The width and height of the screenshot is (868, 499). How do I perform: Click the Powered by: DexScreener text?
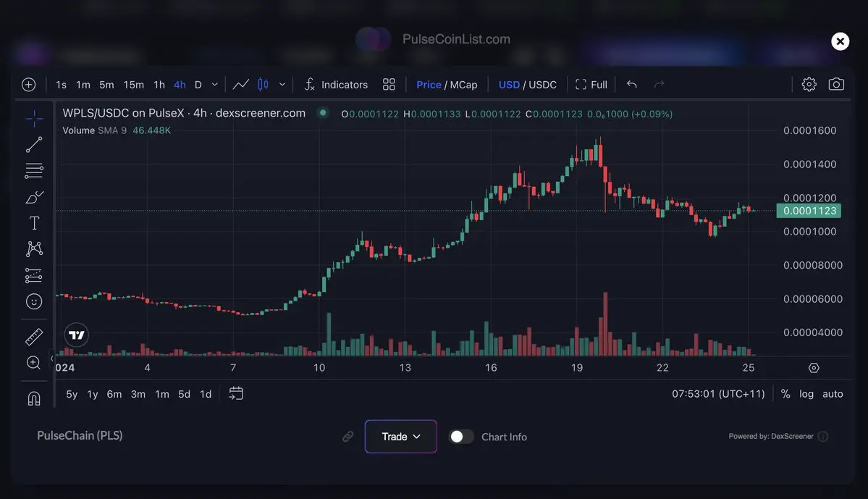point(770,437)
